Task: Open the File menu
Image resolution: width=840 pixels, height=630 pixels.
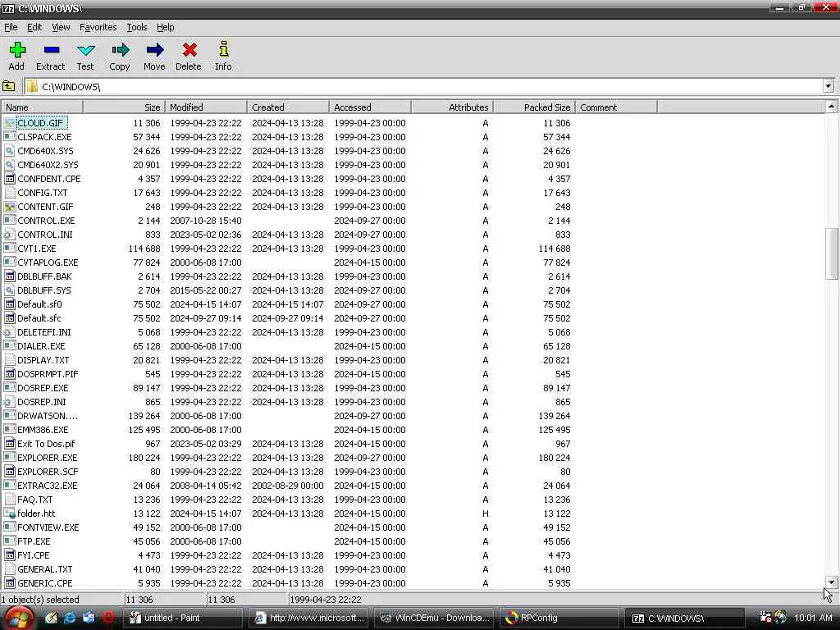Action: tap(11, 27)
